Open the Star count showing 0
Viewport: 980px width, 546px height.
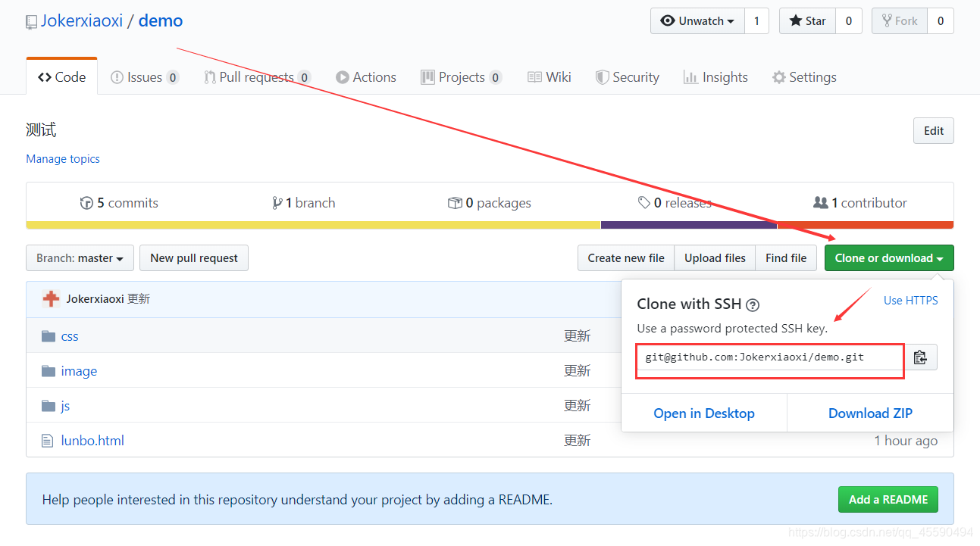pyautogui.click(x=849, y=21)
